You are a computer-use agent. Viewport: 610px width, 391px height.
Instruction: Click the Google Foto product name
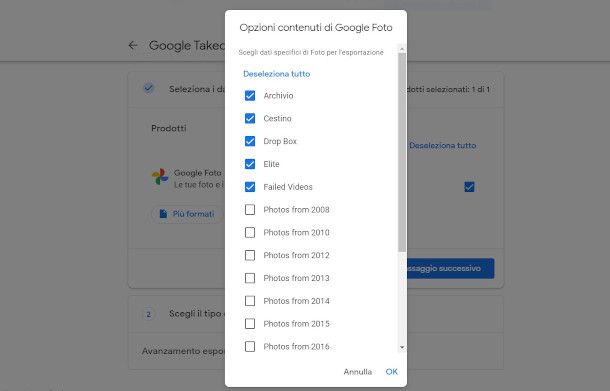point(198,173)
